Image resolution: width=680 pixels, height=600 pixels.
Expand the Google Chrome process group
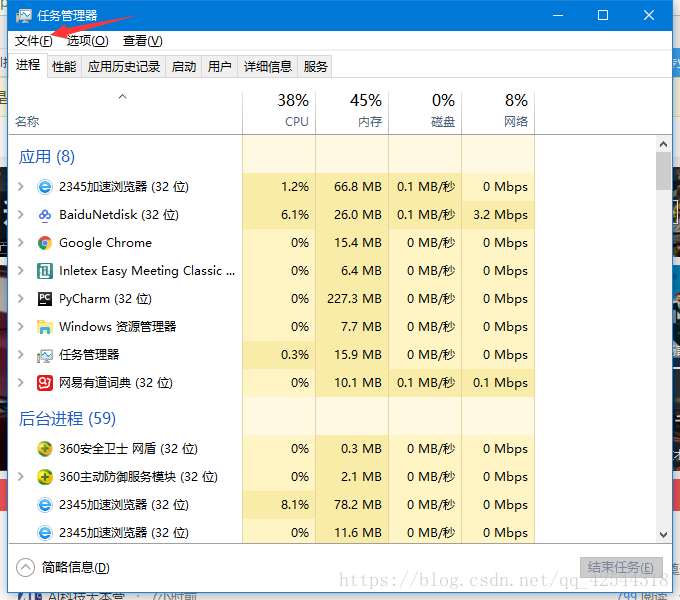tap(20, 243)
